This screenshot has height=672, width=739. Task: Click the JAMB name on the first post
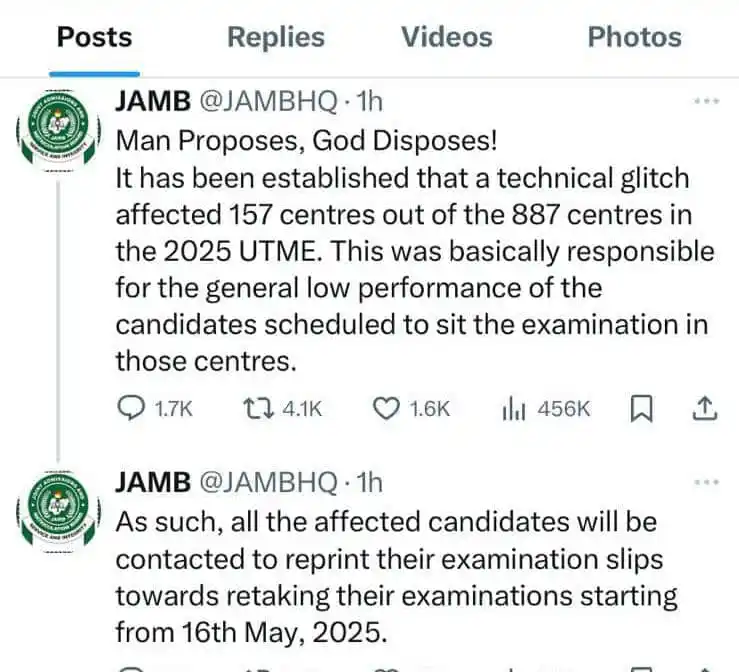click(153, 101)
